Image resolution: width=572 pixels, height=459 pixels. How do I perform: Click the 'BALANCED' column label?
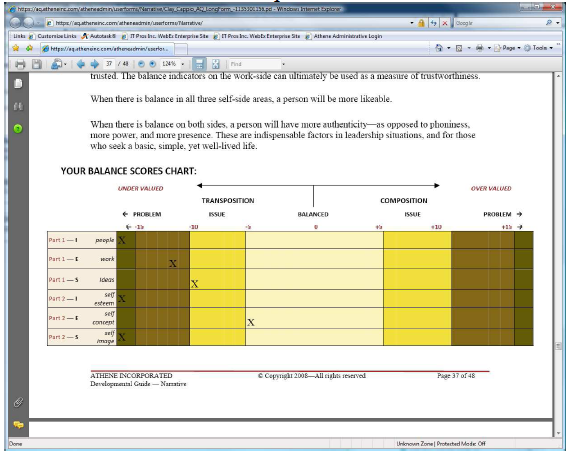point(313,215)
